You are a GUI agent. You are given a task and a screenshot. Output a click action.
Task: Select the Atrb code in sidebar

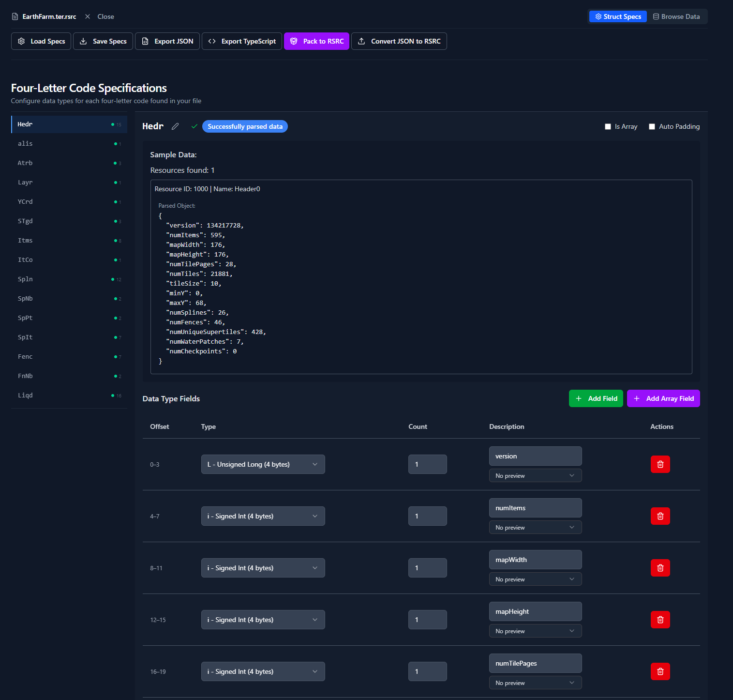pyautogui.click(x=69, y=163)
